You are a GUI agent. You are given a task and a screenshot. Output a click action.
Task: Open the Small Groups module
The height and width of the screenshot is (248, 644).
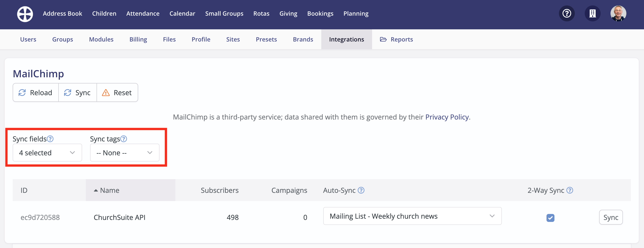(x=224, y=13)
